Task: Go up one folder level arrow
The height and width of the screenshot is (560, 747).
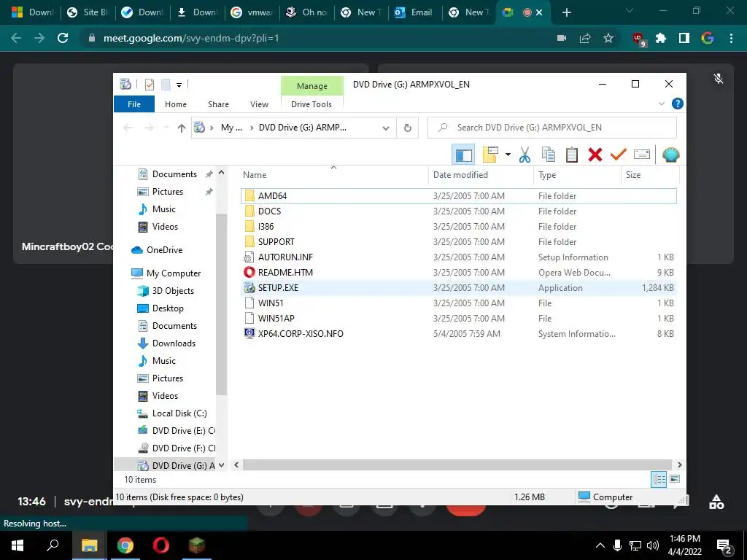Action: (x=181, y=128)
